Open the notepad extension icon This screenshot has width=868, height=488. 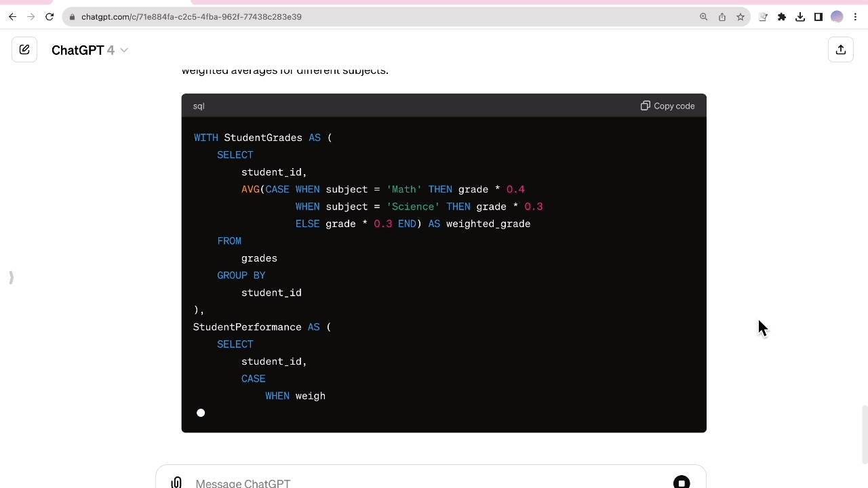763,17
